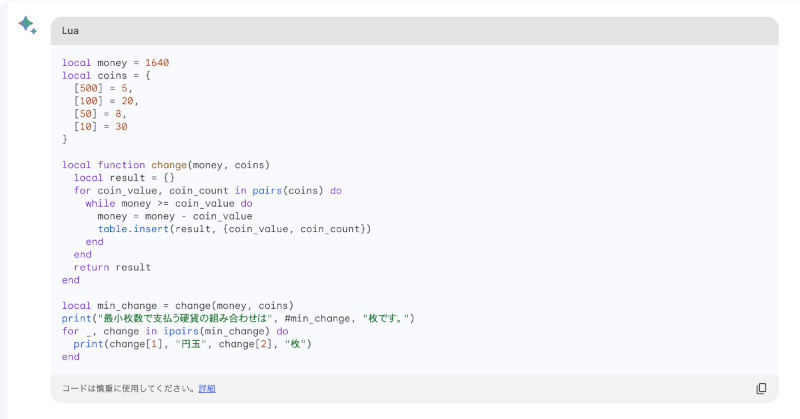Click the "local coins = {" line

click(106, 75)
